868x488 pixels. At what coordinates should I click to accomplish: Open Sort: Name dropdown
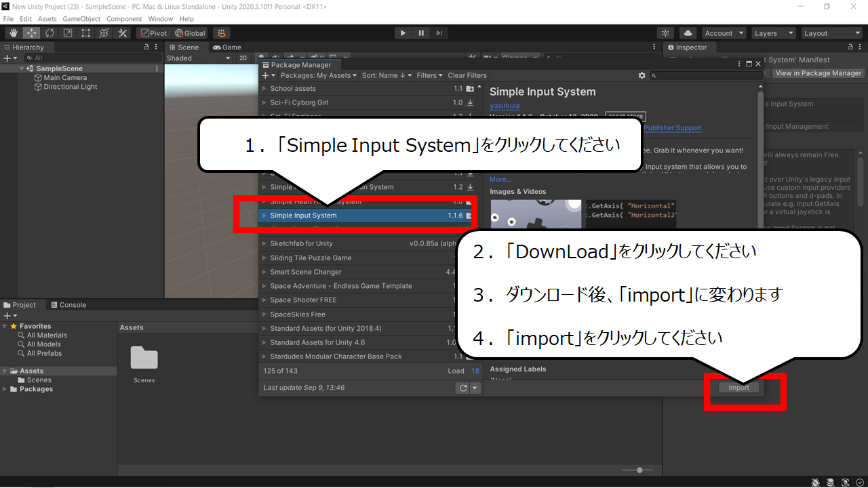[387, 75]
